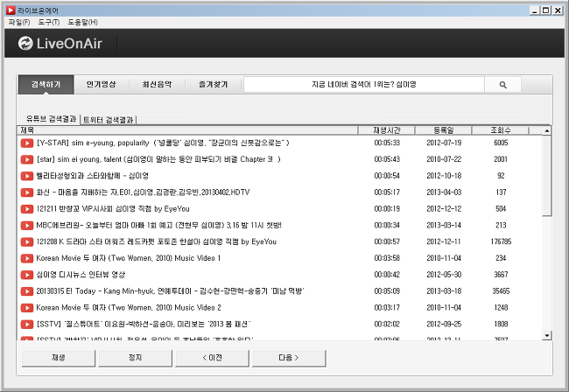Screen dimensions: 569x392
Task: Select title '20130315 E! Today - Kang Min-hyuk'
Action: coord(170,291)
